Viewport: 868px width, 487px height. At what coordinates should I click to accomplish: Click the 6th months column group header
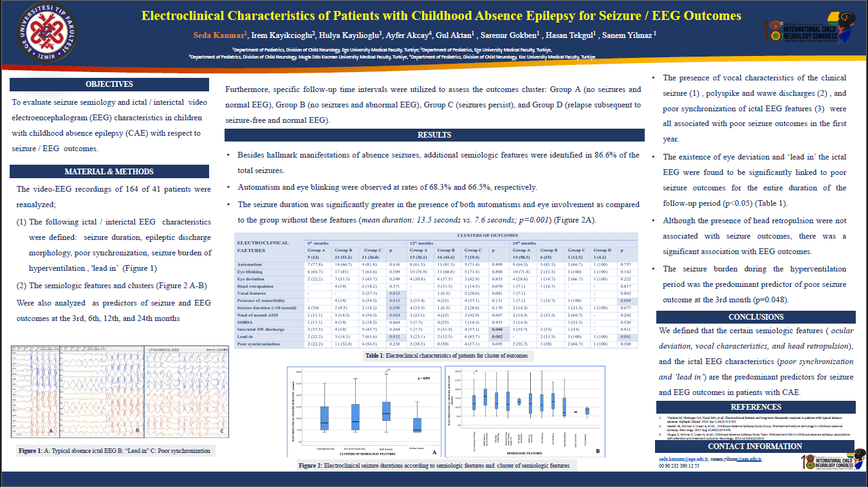(317, 243)
